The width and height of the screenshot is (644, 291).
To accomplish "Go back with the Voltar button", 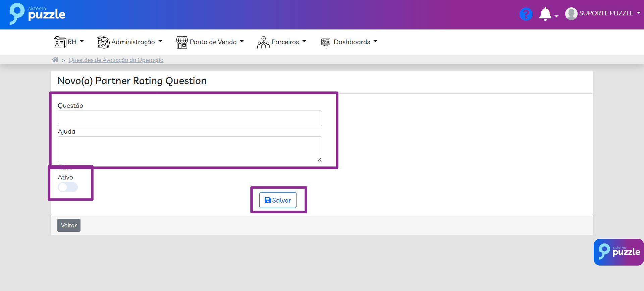I will [x=69, y=225].
